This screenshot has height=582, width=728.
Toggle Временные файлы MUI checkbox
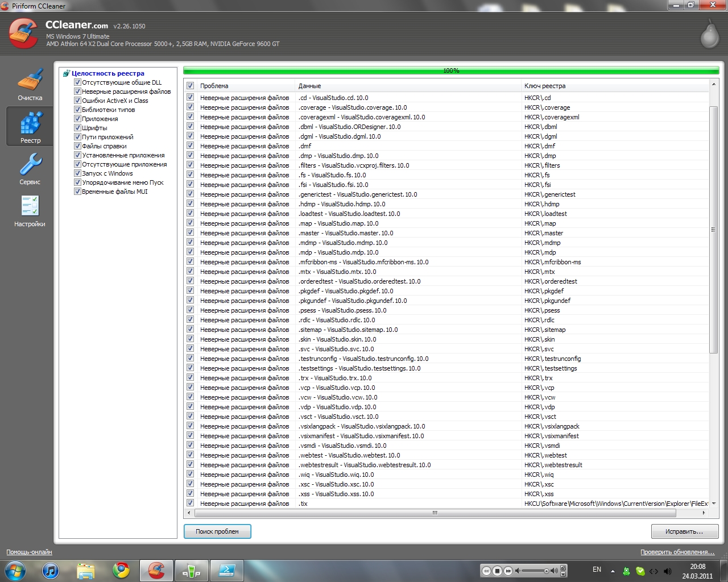[78, 192]
